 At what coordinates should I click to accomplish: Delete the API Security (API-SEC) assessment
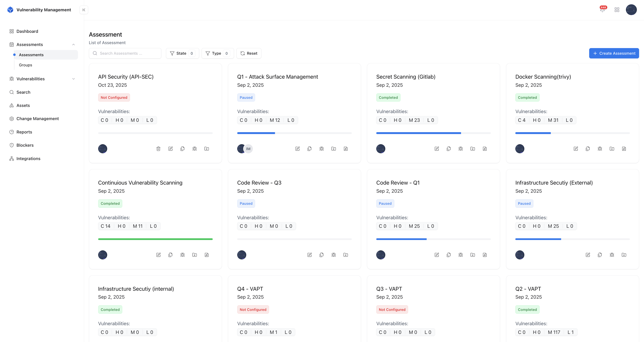158,149
